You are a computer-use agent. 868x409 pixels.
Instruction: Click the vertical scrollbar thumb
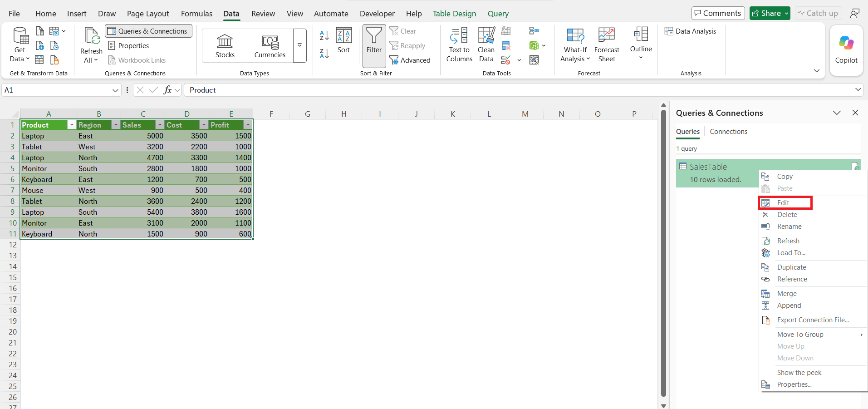click(663, 253)
